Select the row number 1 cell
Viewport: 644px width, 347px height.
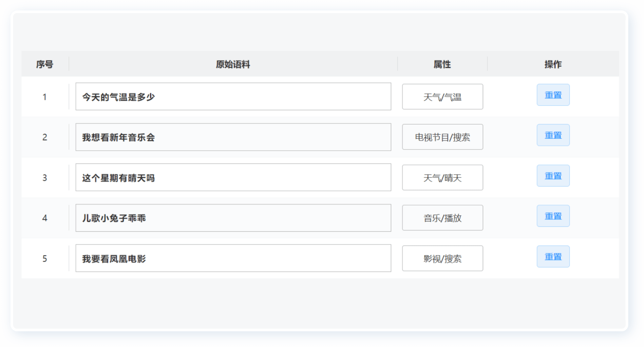pos(45,97)
